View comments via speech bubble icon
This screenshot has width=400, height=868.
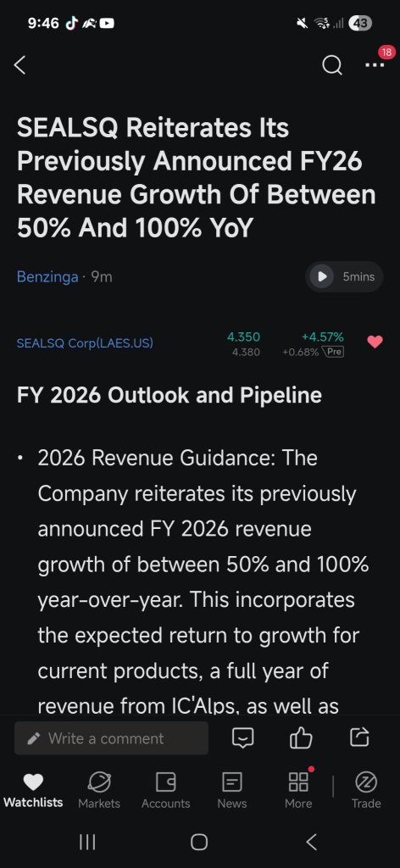[x=243, y=737]
